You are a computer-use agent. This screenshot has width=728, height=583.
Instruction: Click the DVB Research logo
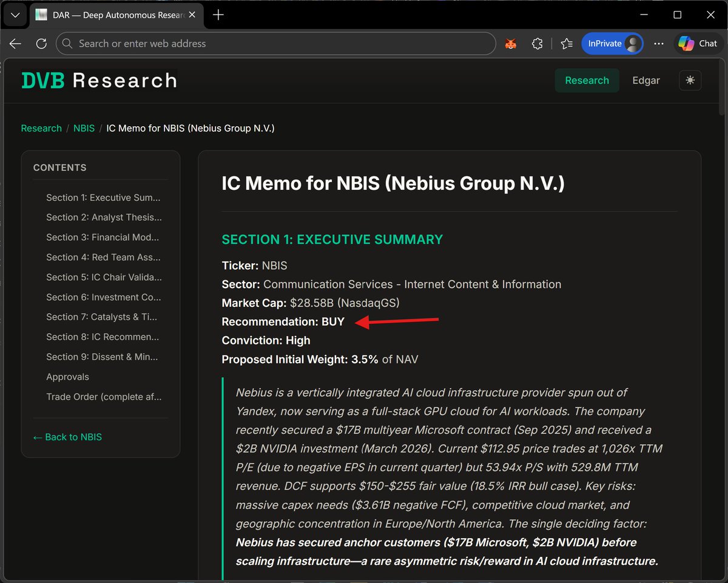[99, 80]
